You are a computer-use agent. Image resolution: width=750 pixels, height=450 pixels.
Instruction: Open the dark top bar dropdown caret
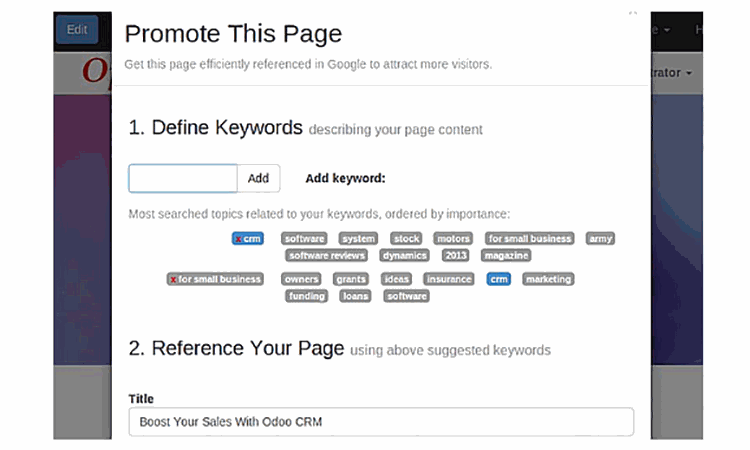[x=666, y=30]
